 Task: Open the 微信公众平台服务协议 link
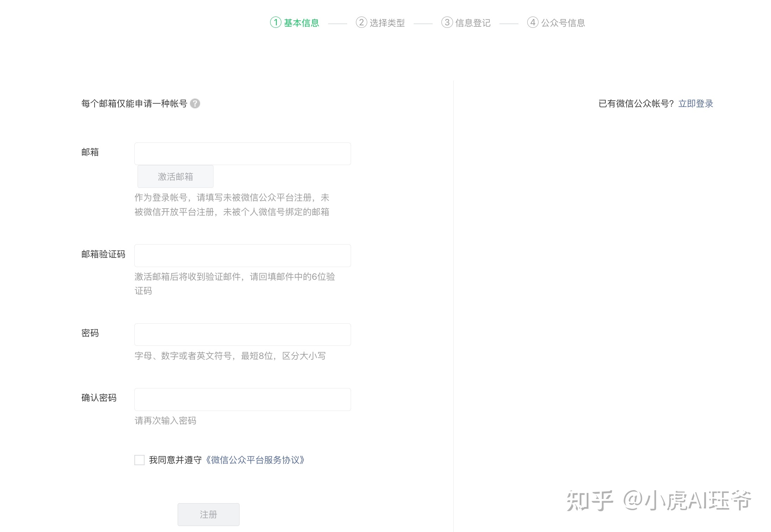coord(255,460)
